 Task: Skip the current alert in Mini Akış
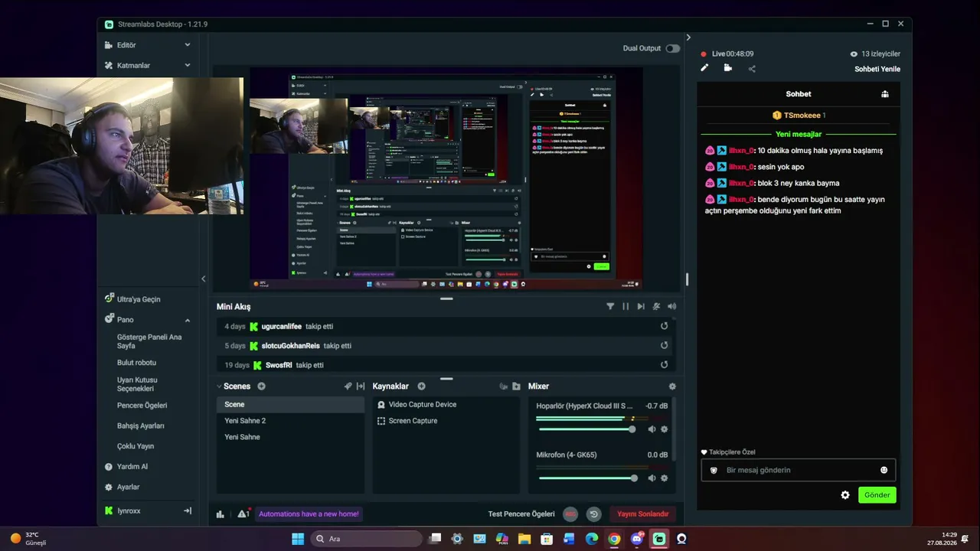(x=641, y=306)
